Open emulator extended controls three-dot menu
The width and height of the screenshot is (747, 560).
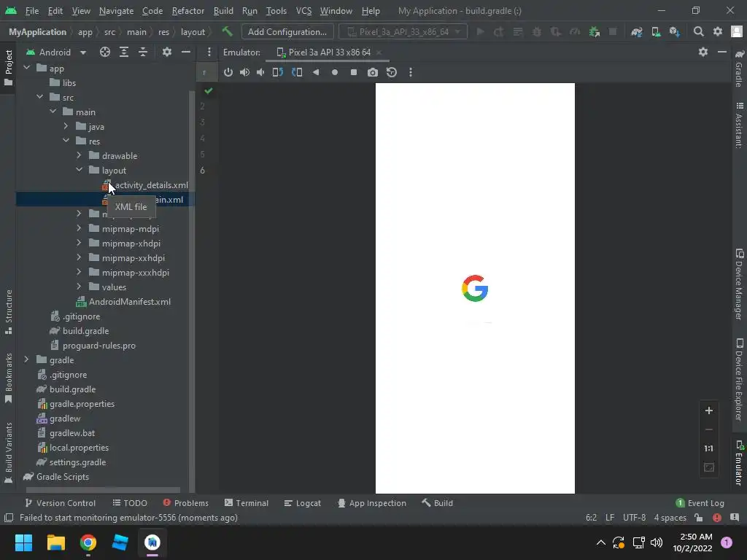[x=411, y=72]
